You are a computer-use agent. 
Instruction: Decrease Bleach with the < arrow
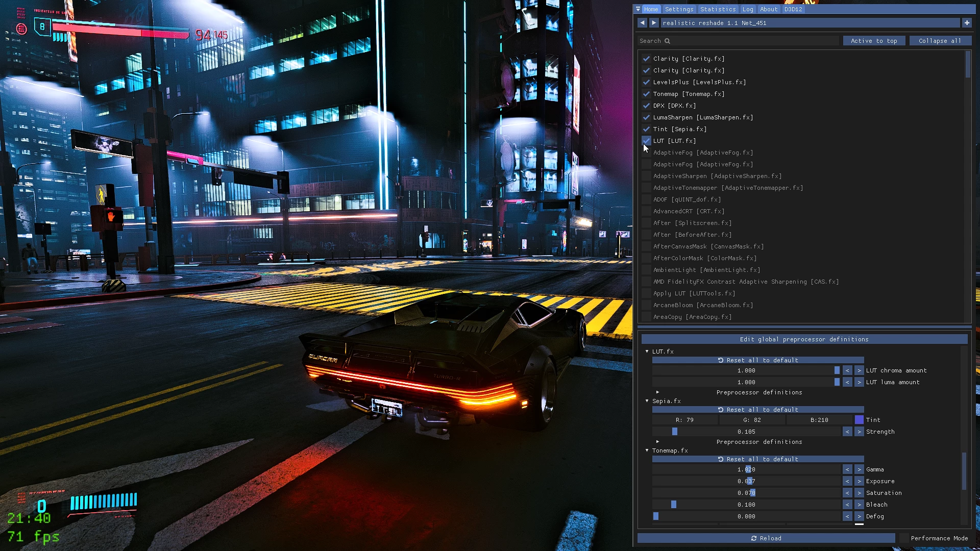(x=847, y=505)
